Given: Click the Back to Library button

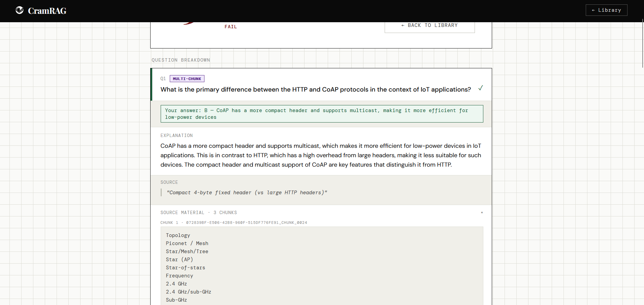Looking at the screenshot, I should pyautogui.click(x=429, y=26).
